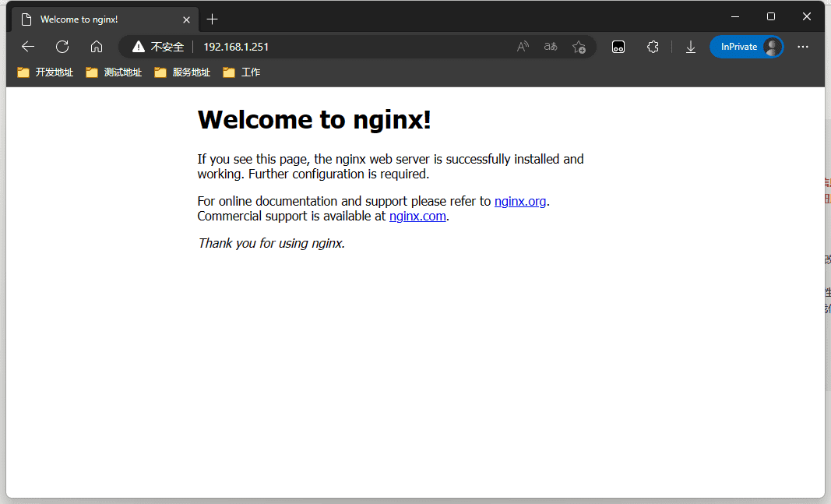Follow the nginx.org link
This screenshot has width=831, height=504.
point(520,202)
